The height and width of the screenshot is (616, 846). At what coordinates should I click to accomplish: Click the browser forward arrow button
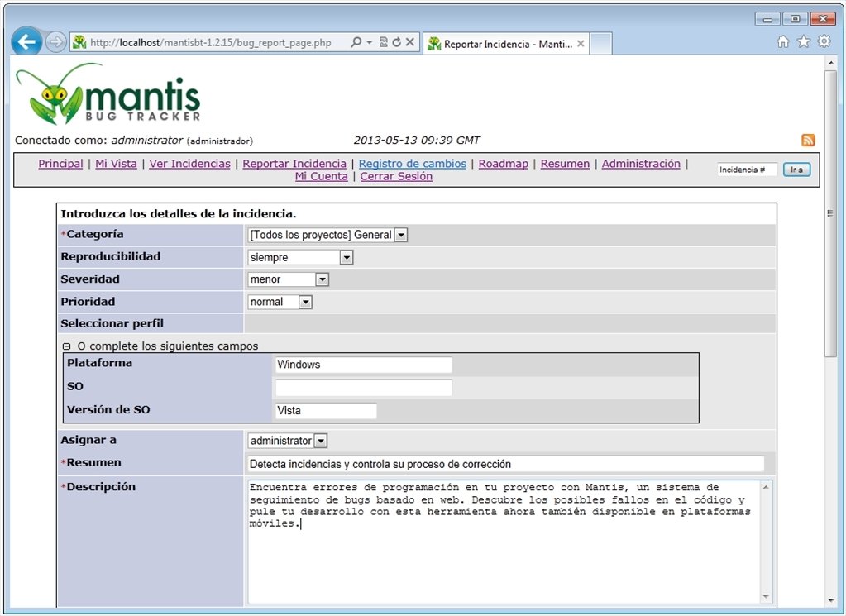(x=55, y=42)
